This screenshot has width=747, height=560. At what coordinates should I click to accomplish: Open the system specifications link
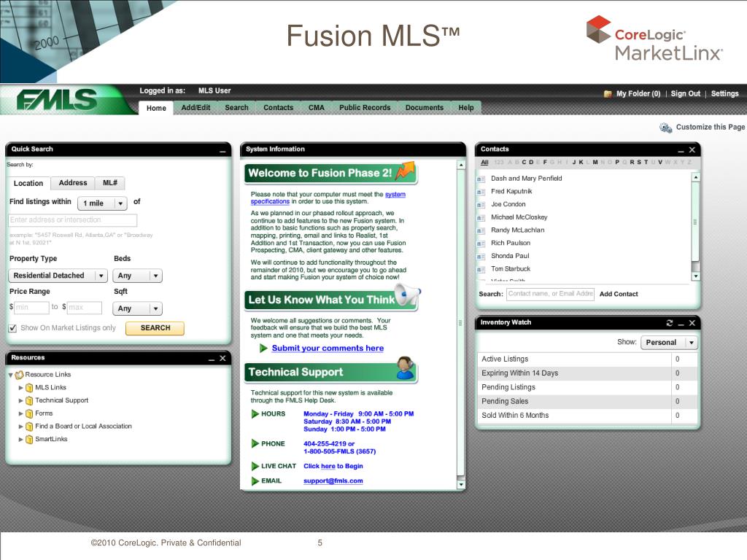(328, 198)
